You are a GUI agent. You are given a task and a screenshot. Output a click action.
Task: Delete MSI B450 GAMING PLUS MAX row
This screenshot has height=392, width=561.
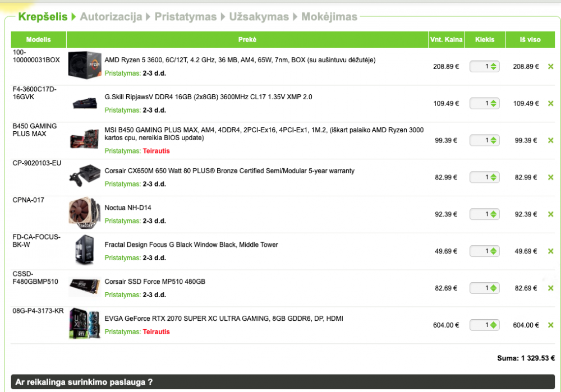[x=550, y=140]
